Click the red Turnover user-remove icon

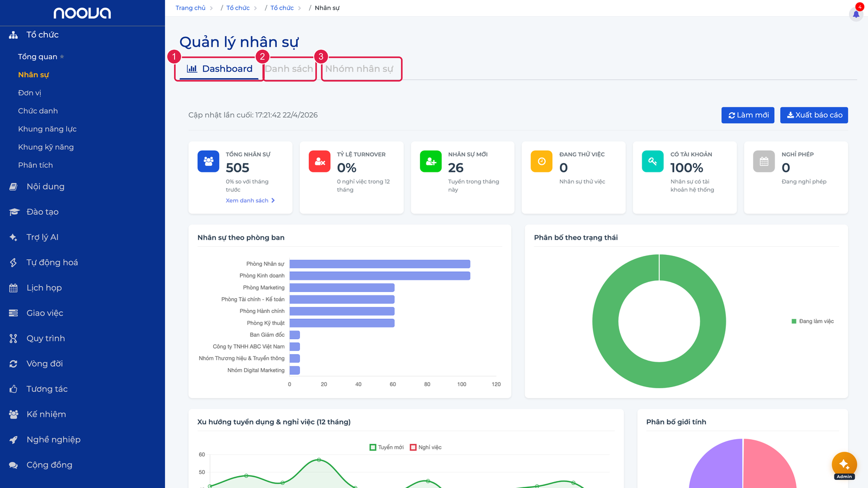point(320,161)
